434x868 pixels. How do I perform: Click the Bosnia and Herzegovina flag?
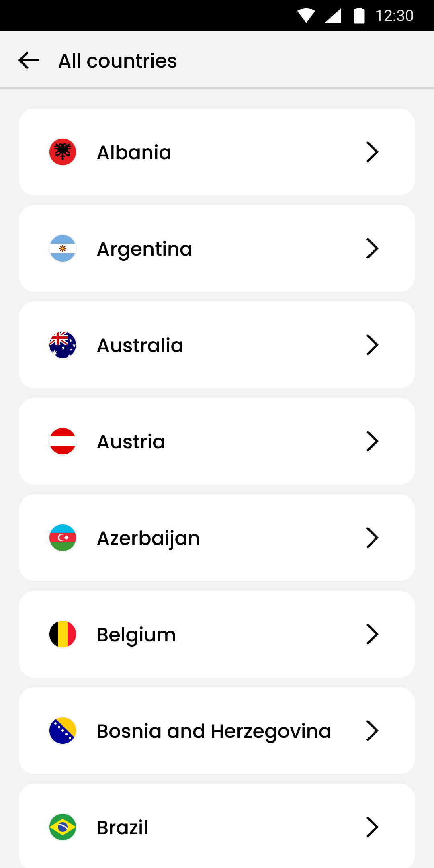click(x=63, y=731)
